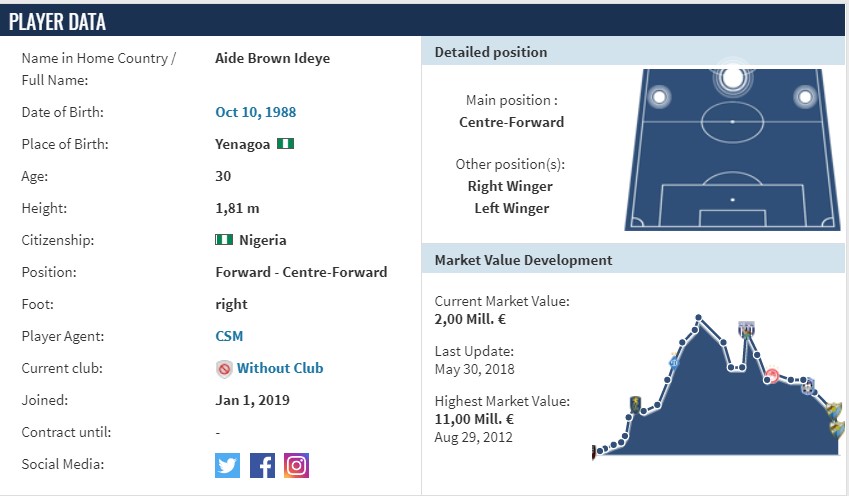Select the Left Winger spot on pitch
Image resolution: width=849 pixels, height=496 pixels.
(x=659, y=97)
